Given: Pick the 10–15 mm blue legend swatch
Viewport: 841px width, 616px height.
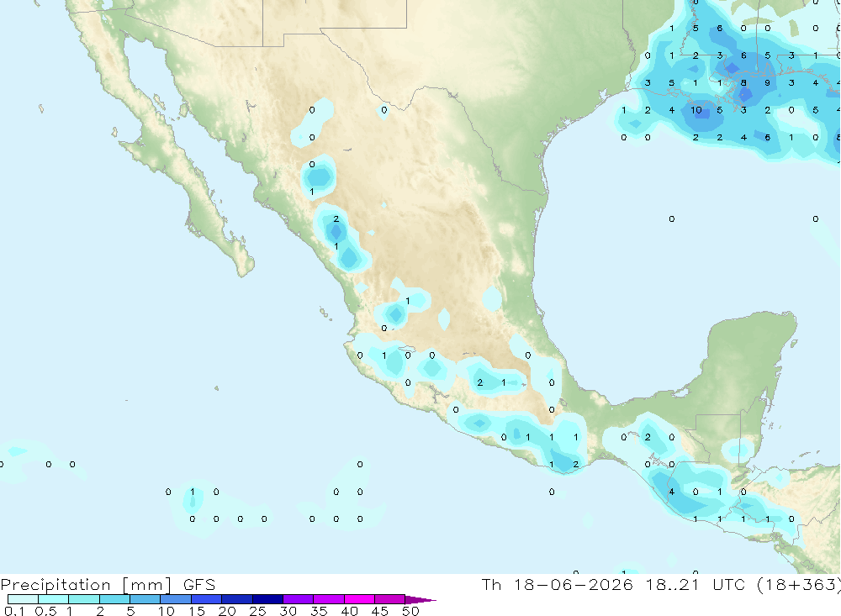Looking at the screenshot, I should pos(176,599).
